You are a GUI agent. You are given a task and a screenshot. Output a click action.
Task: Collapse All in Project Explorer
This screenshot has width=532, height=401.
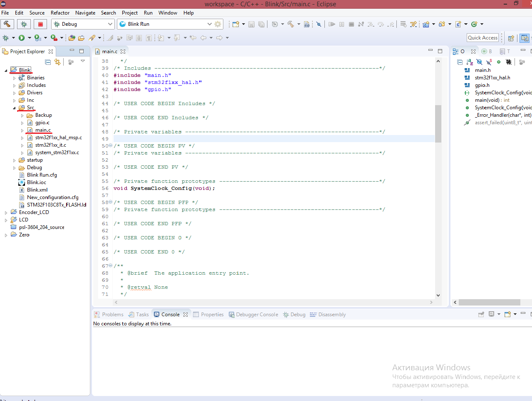click(48, 62)
